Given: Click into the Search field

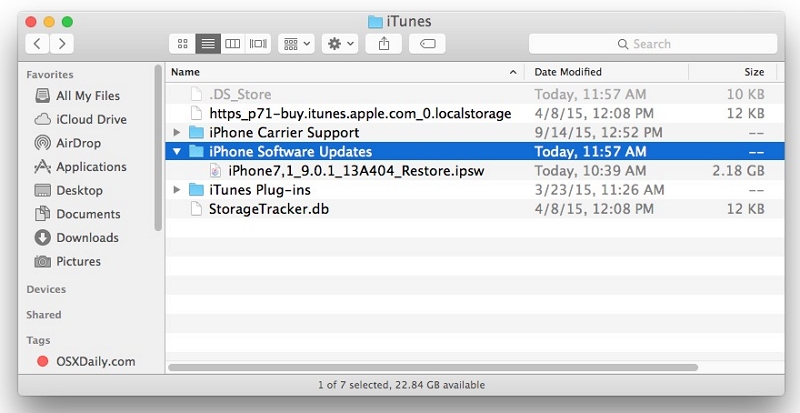Looking at the screenshot, I should click(653, 44).
